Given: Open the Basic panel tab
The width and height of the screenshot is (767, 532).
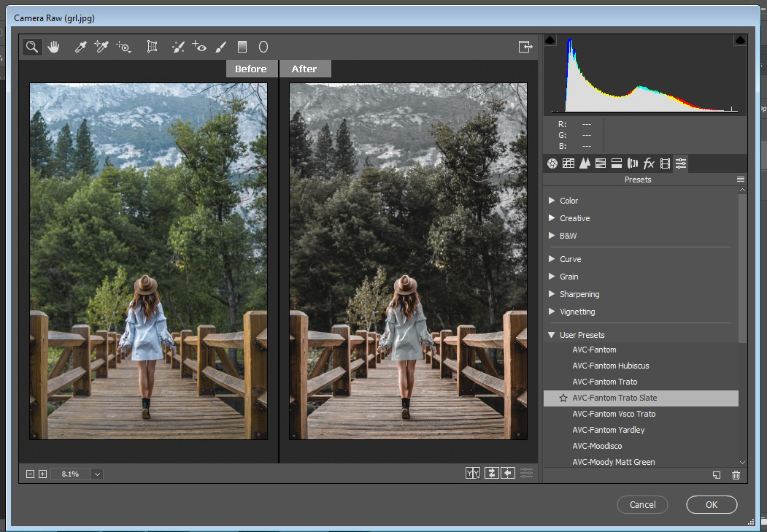Looking at the screenshot, I should pos(552,163).
